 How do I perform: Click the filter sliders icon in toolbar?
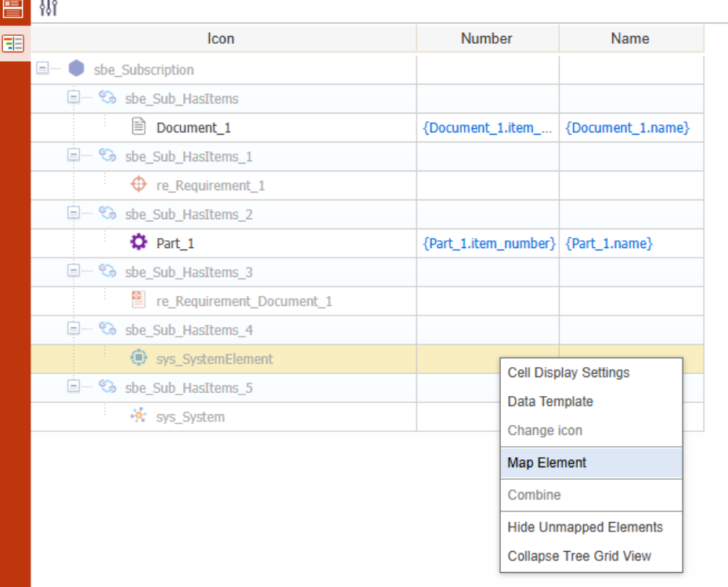pyautogui.click(x=49, y=8)
